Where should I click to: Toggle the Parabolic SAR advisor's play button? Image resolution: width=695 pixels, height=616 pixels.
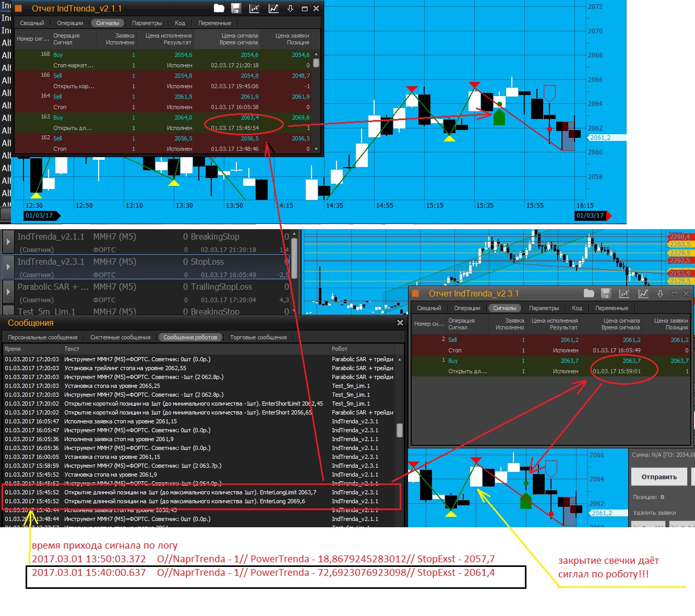pos(8,292)
